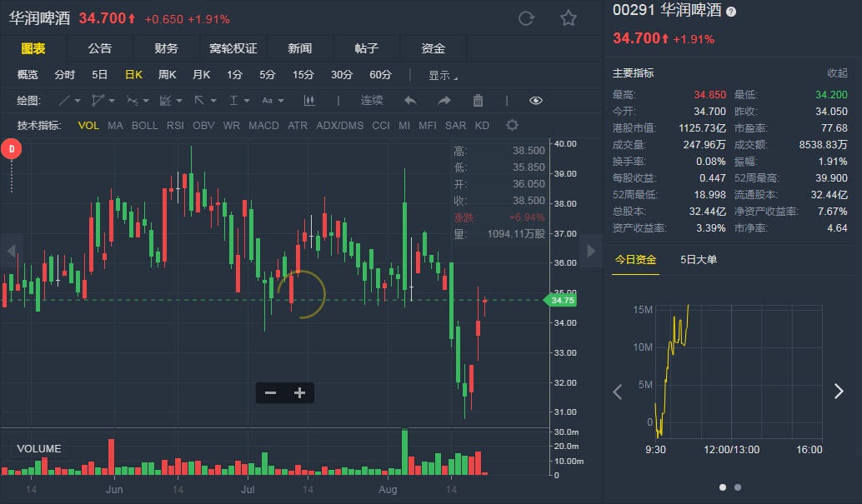Image resolution: width=862 pixels, height=504 pixels.
Task: Enable the SAR indicator
Action: point(456,125)
